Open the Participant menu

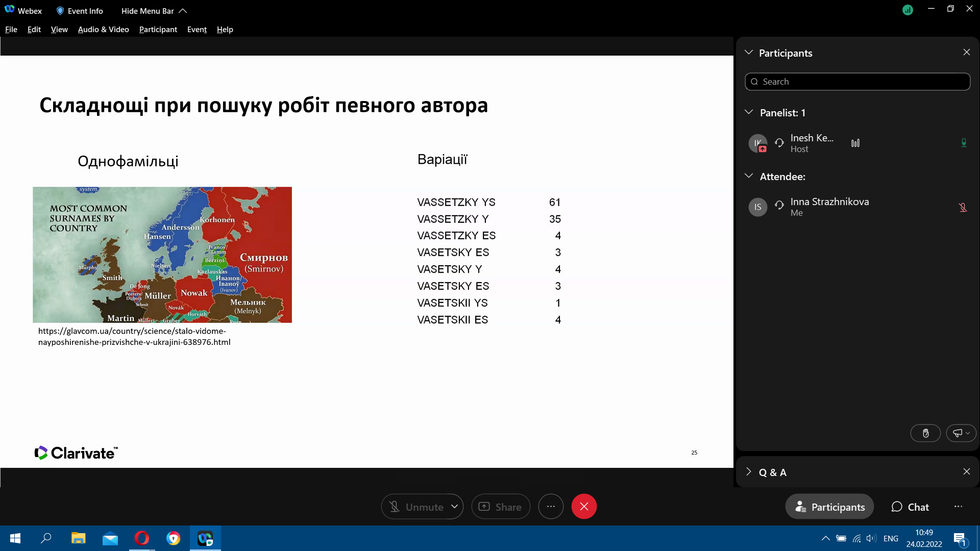point(158,30)
